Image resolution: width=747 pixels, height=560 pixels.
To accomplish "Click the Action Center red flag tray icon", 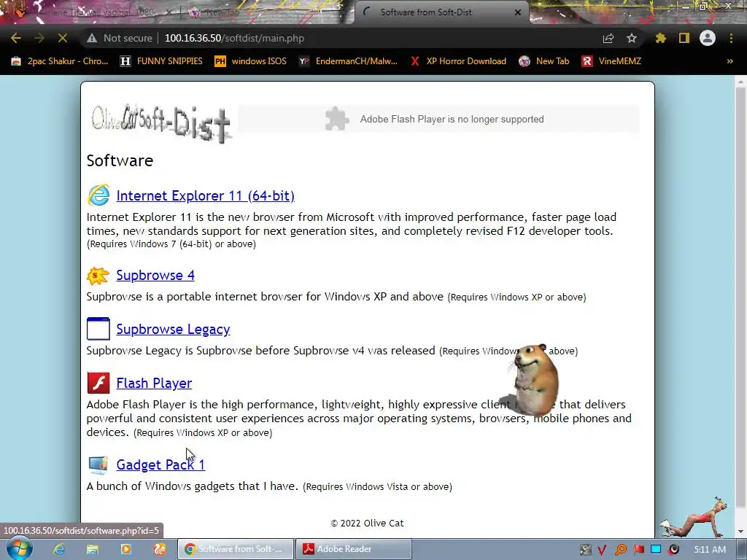I will (x=638, y=550).
